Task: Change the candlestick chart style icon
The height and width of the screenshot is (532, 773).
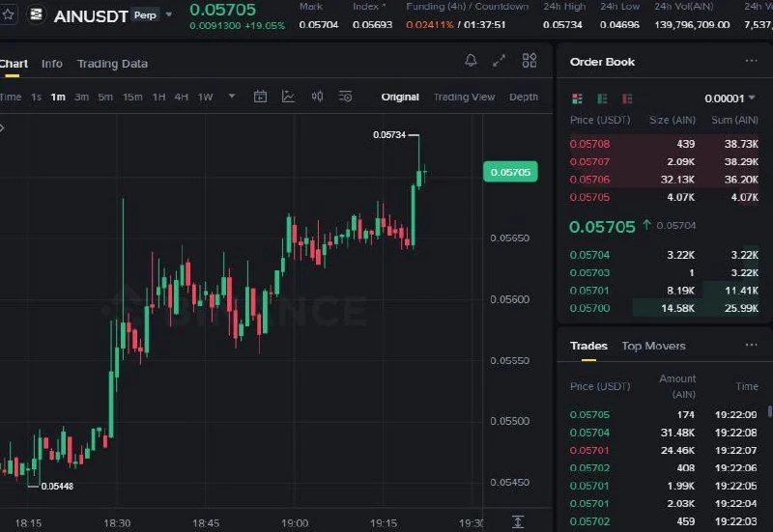Action: coord(317,97)
